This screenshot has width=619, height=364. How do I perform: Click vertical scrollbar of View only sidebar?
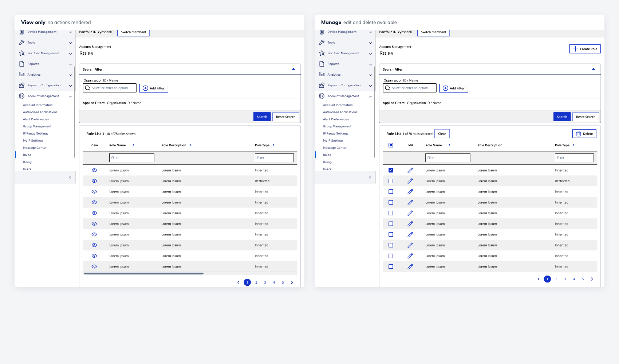pyautogui.click(x=74, y=112)
